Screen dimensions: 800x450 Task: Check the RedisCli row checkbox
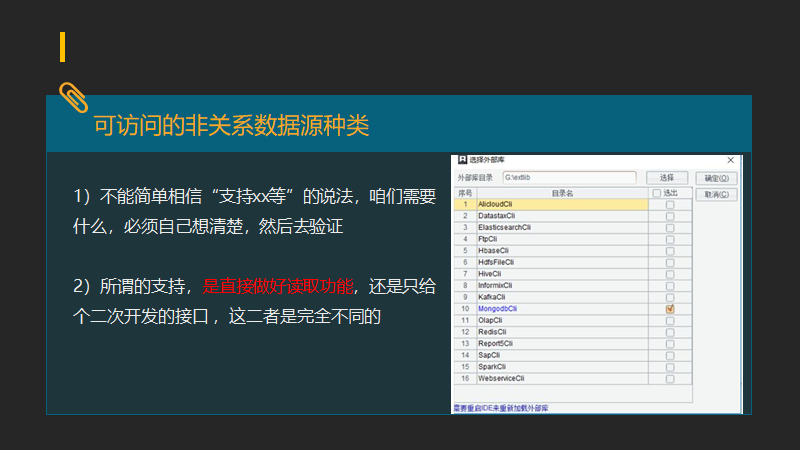[x=670, y=332]
